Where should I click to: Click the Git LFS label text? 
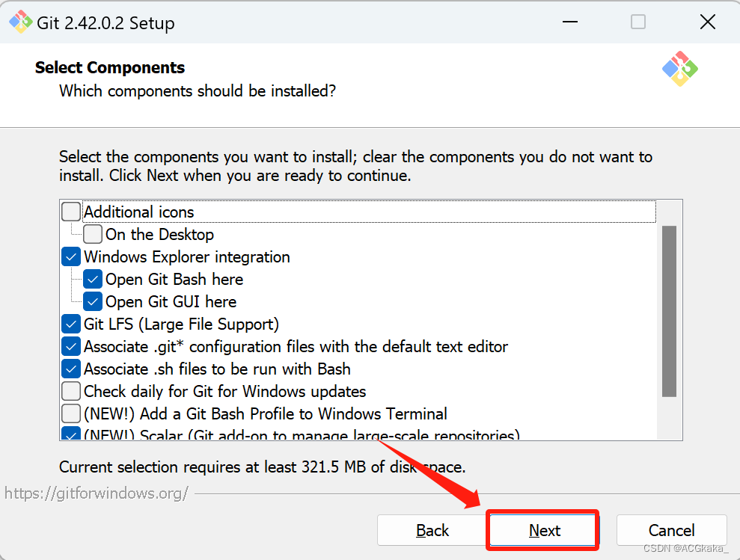pyautogui.click(x=181, y=324)
